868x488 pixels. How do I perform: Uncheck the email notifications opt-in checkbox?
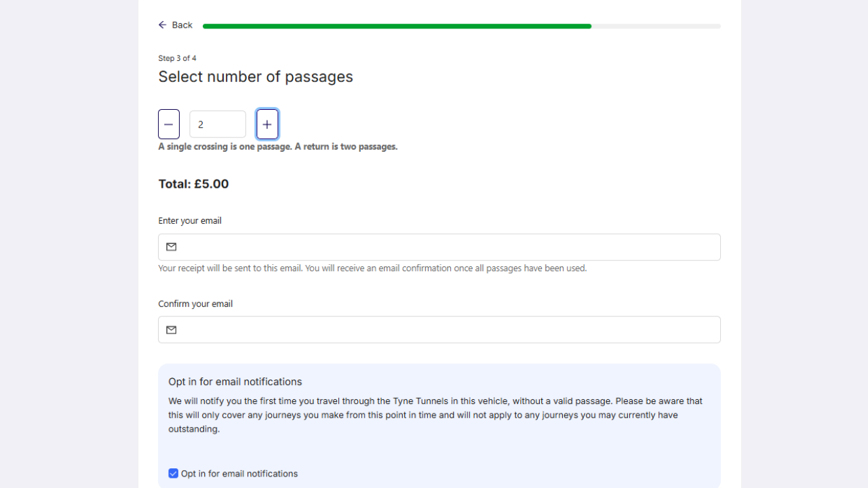174,474
